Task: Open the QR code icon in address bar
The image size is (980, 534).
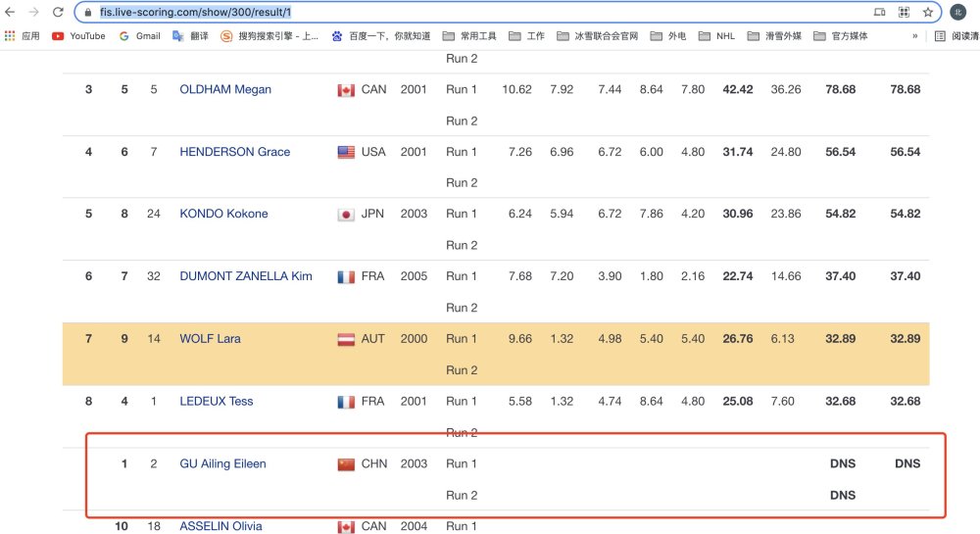Action: click(x=904, y=12)
